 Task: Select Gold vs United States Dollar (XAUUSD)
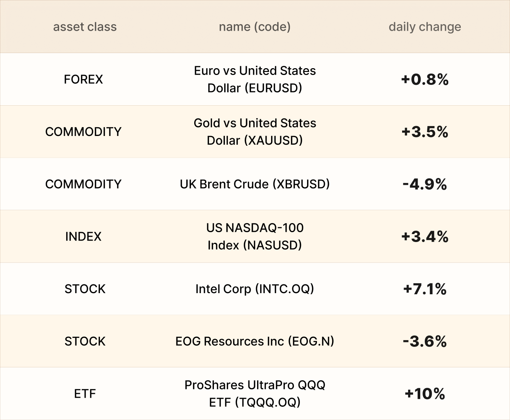point(254,131)
